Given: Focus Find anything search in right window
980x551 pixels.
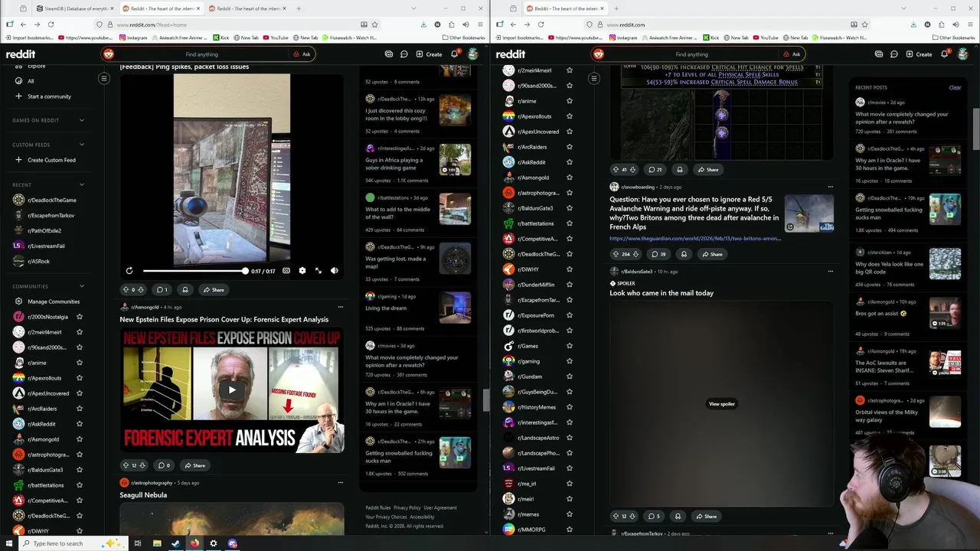Looking at the screenshot, I should [691, 54].
